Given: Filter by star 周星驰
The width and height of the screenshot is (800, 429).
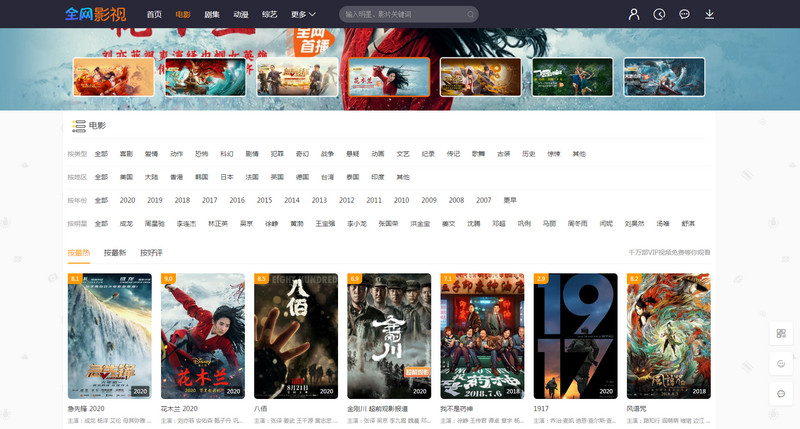Looking at the screenshot, I should pyautogui.click(x=155, y=223).
